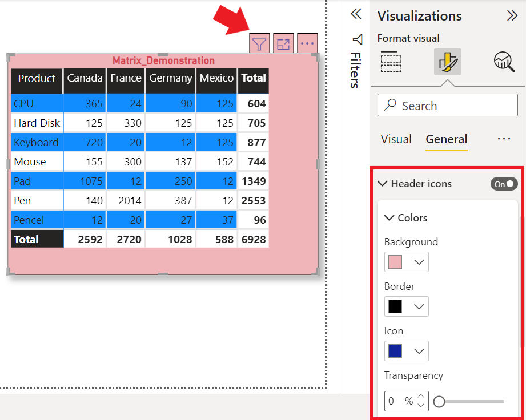Pick the black Border color swatch
This screenshot has height=420, width=526.
[x=395, y=306]
